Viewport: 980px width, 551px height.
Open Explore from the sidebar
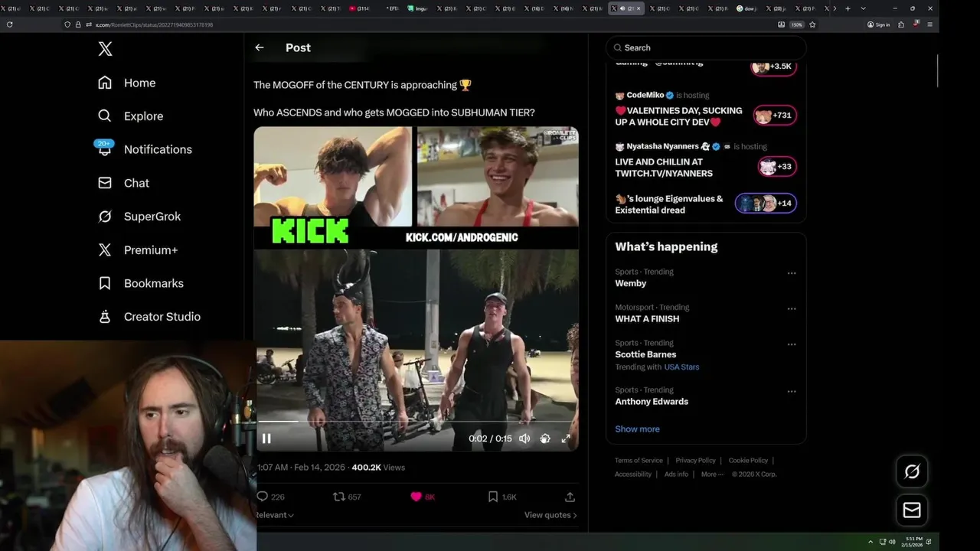tap(131, 116)
